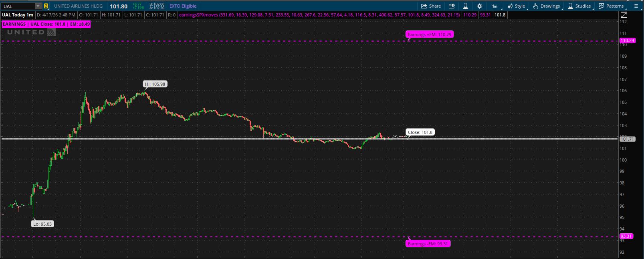Click the chart alerts/message icon beside Share
Image resolution: width=644 pixels, height=259 pixels.
click(452, 6)
